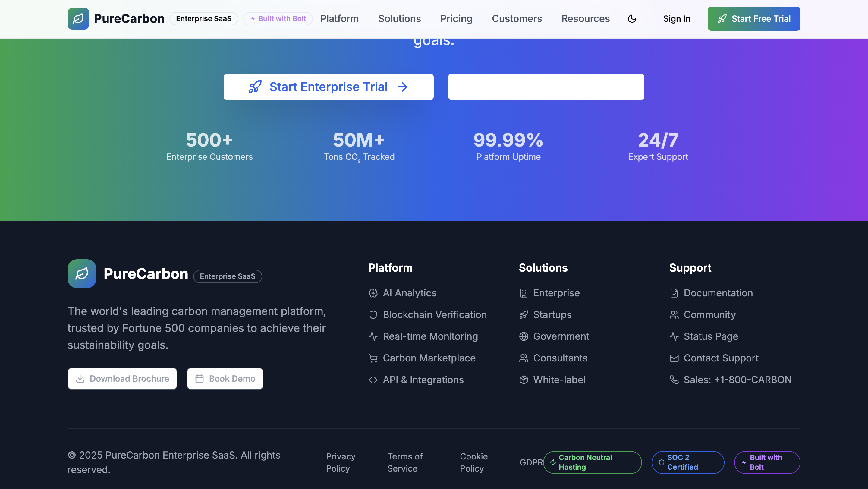The image size is (868, 489).
Task: Click the Download Brochure button
Action: [x=122, y=378]
